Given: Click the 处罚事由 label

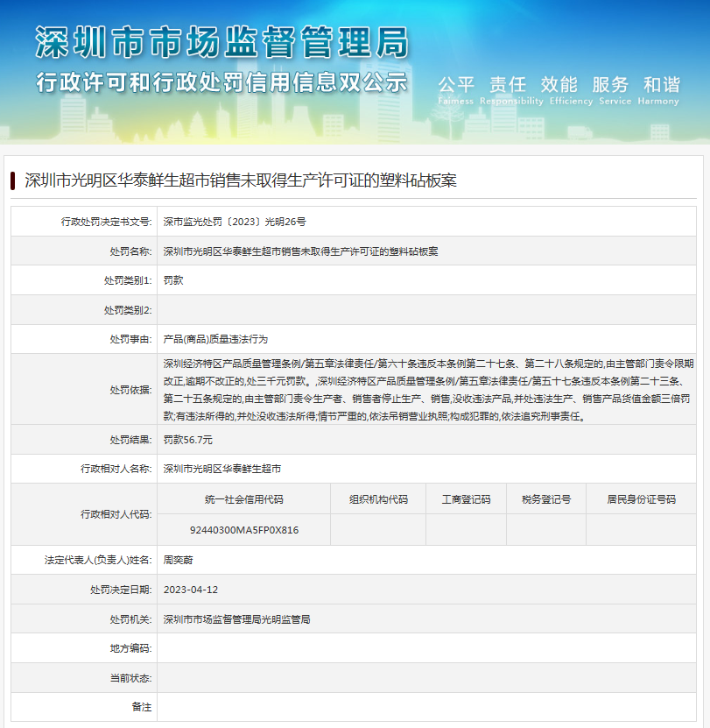Looking at the screenshot, I should point(130,339).
